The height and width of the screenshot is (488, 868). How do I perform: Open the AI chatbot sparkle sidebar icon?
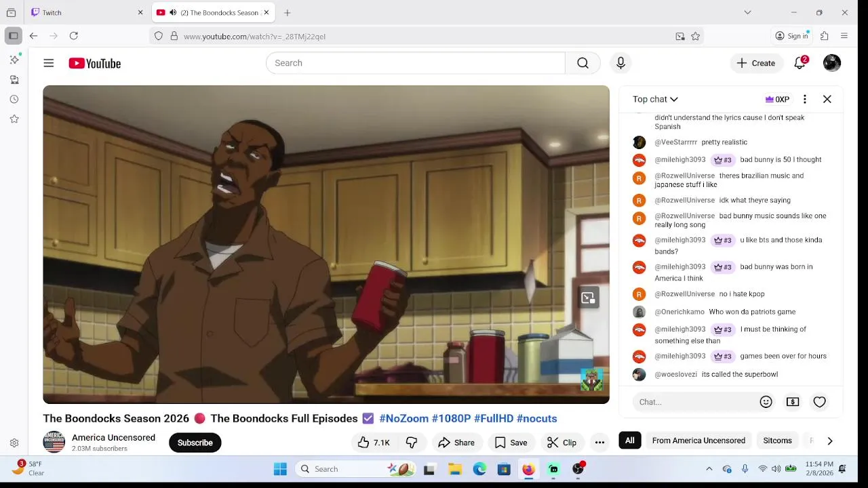point(14,60)
